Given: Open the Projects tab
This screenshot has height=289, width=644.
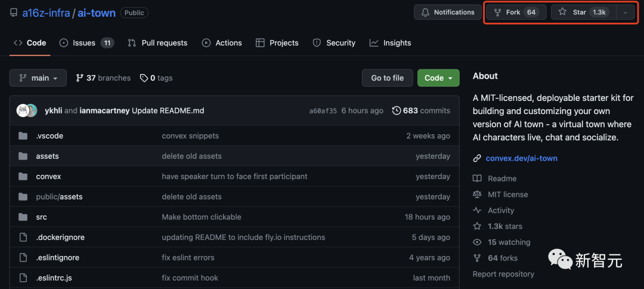Looking at the screenshot, I should (x=277, y=43).
